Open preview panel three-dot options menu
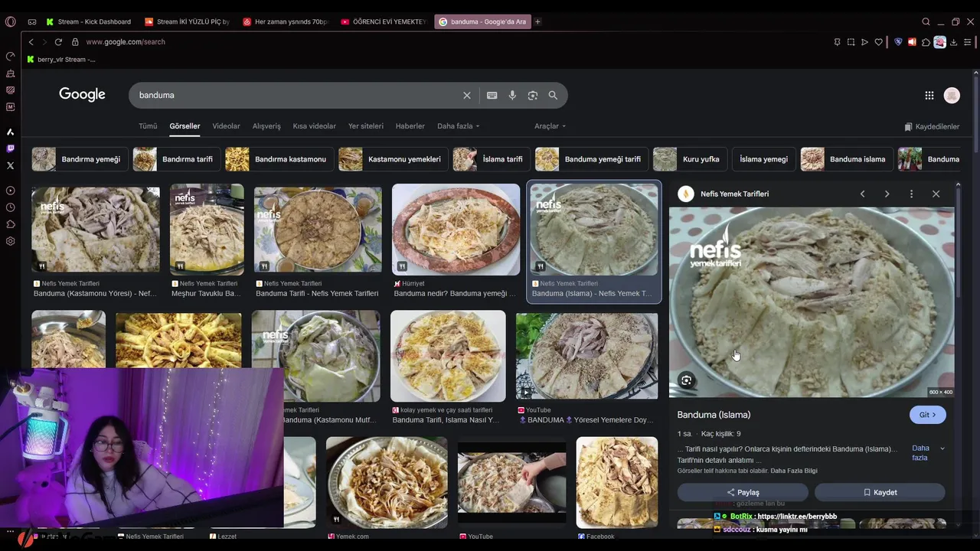This screenshot has height=551, width=980. point(911,194)
